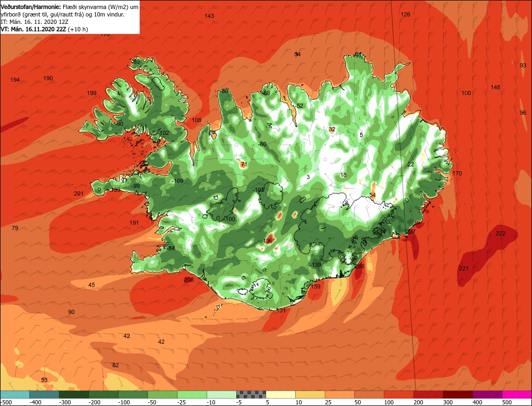The image size is (532, 406).
Task: Click the red-orange 100 to 200 legend swatch
Action: coord(398,394)
